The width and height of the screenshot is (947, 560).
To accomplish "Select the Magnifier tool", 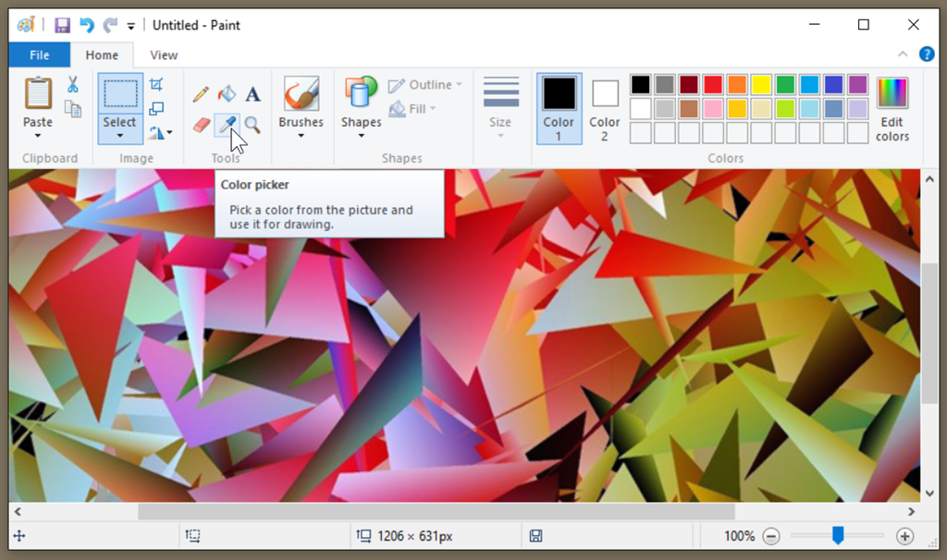I will click(x=253, y=126).
